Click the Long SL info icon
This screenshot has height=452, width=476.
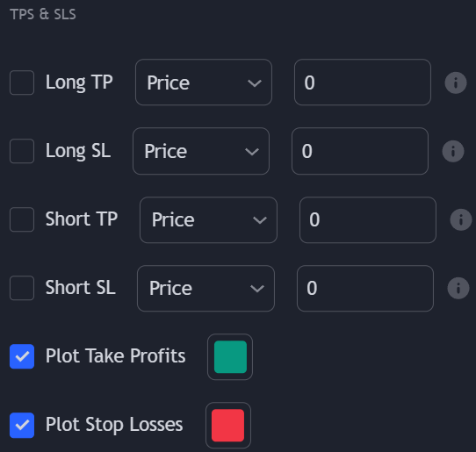[x=453, y=151]
